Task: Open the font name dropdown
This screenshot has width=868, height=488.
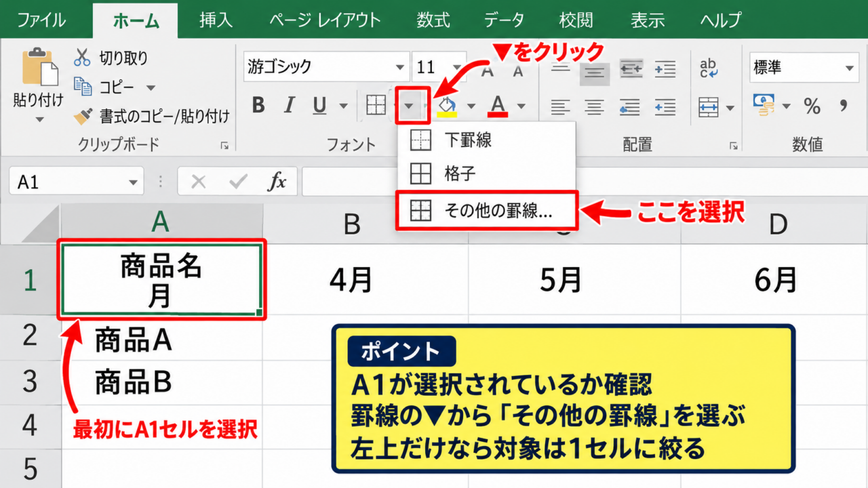Action: pos(401,67)
